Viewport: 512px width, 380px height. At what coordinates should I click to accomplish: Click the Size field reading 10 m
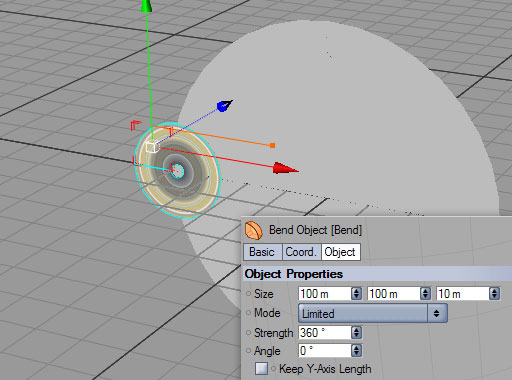pyautogui.click(x=462, y=294)
